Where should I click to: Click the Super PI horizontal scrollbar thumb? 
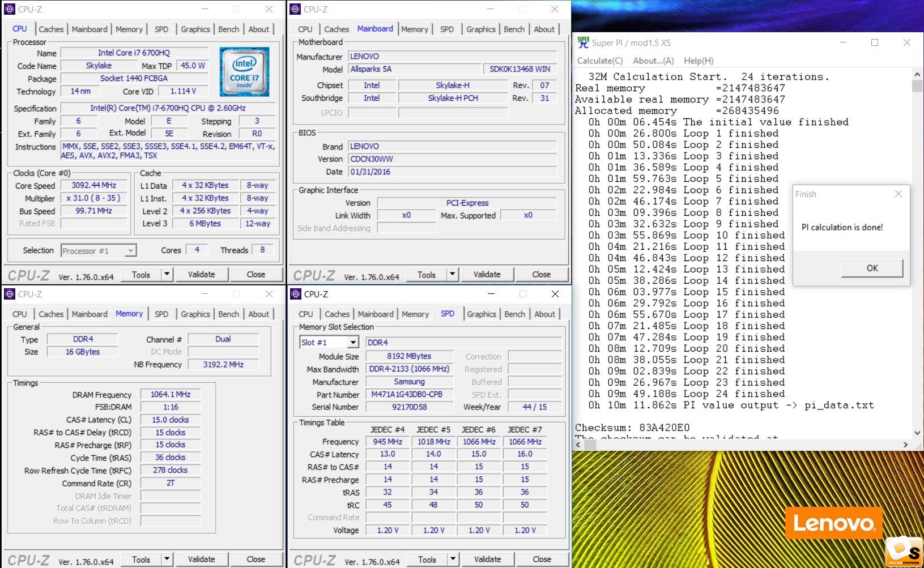point(590,445)
